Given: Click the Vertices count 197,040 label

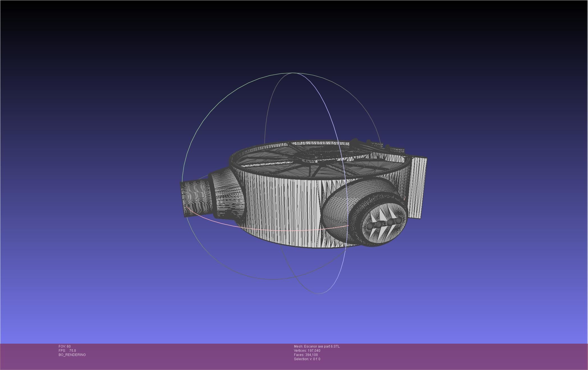Looking at the screenshot, I should [x=307, y=351].
